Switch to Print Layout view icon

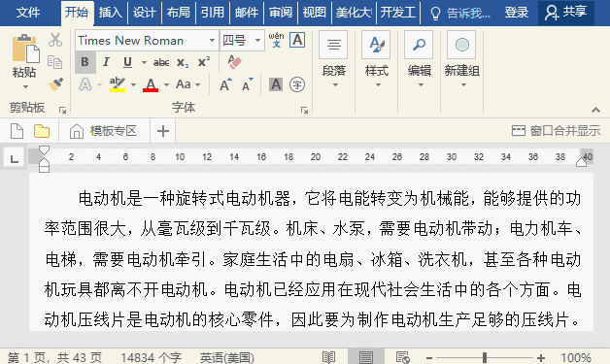365,357
